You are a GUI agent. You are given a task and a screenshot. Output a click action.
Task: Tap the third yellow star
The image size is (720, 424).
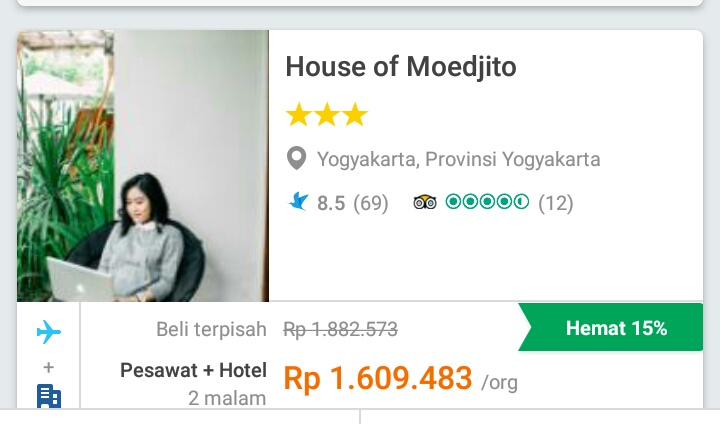(355, 116)
